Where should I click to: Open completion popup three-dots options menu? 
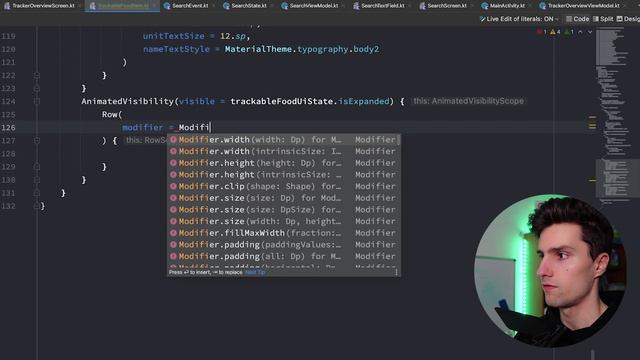coord(396,272)
